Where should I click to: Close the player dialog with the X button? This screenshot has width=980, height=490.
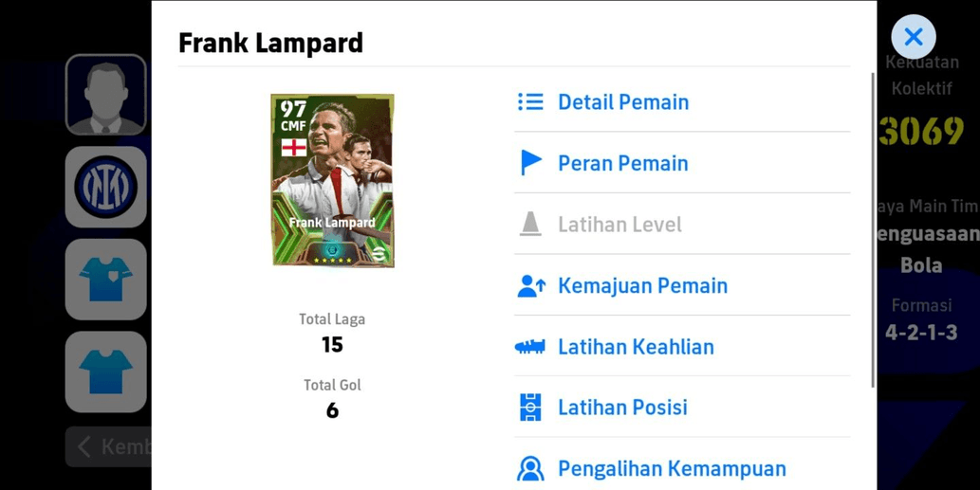tap(914, 37)
